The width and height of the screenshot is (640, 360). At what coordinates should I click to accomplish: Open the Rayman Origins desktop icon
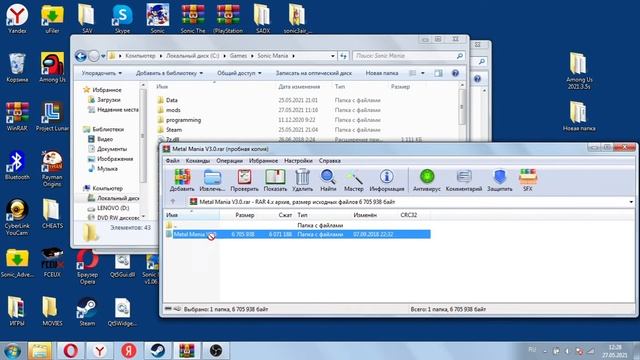(52, 169)
